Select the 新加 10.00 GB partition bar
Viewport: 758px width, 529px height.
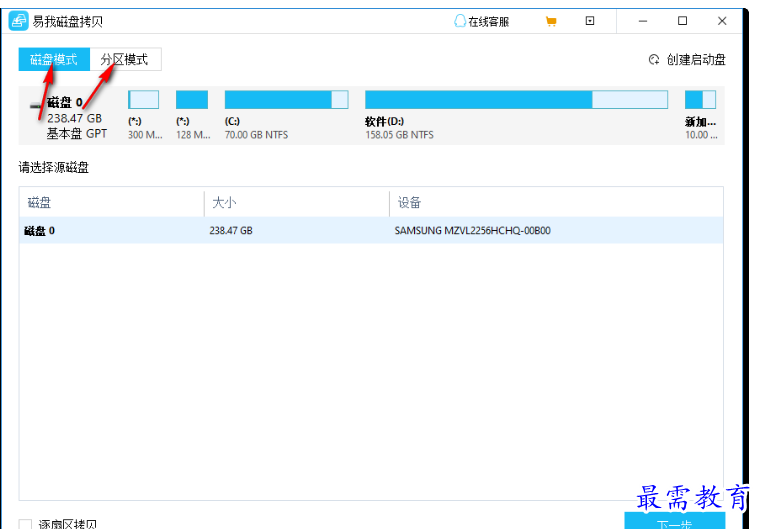pyautogui.click(x=700, y=100)
